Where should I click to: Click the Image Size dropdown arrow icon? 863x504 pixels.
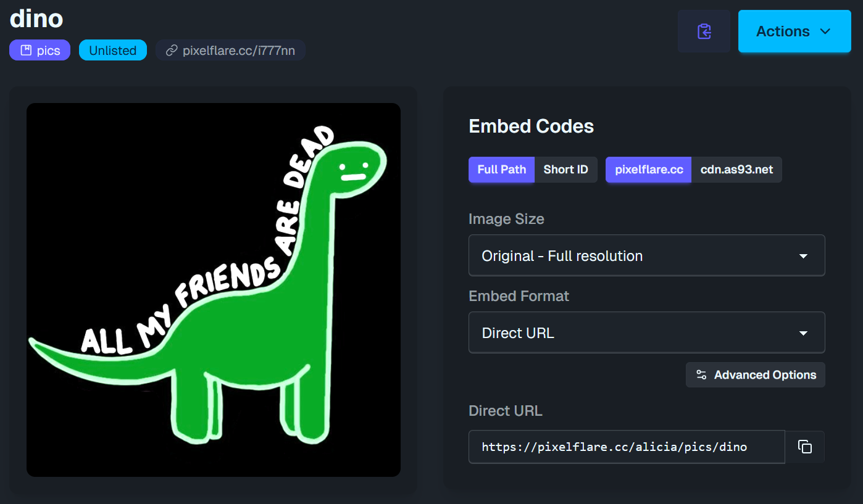tap(803, 255)
